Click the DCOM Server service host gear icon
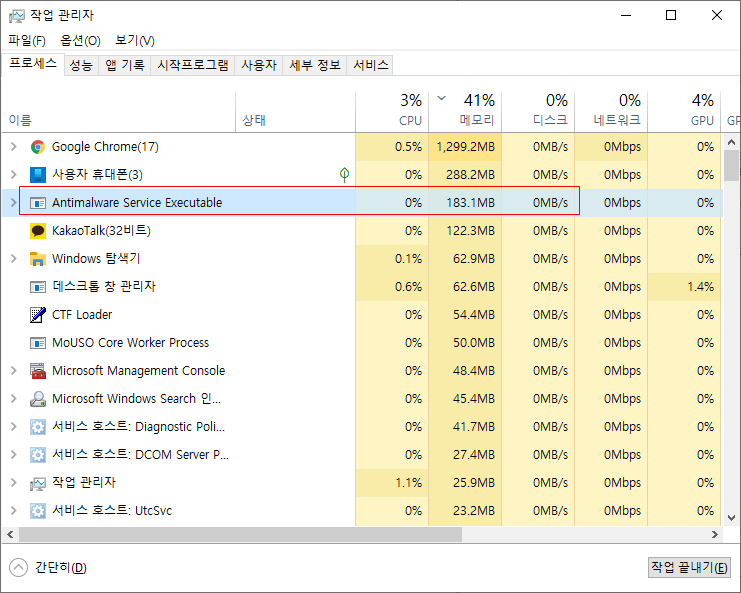Screen dimensions: 741x593 [x=38, y=455]
